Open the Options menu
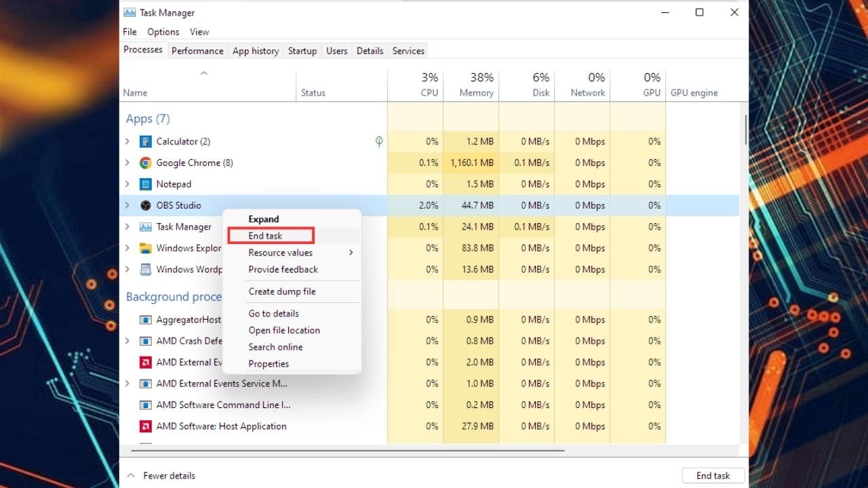 (x=163, y=32)
